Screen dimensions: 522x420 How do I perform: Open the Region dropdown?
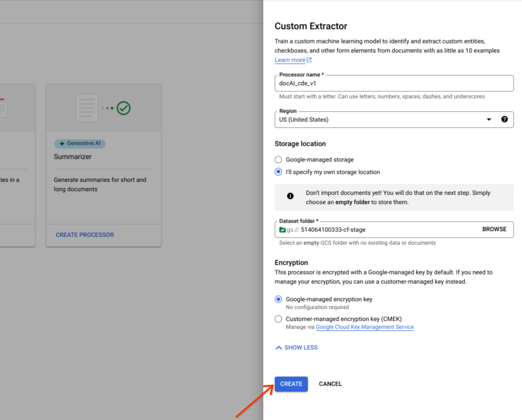point(489,119)
